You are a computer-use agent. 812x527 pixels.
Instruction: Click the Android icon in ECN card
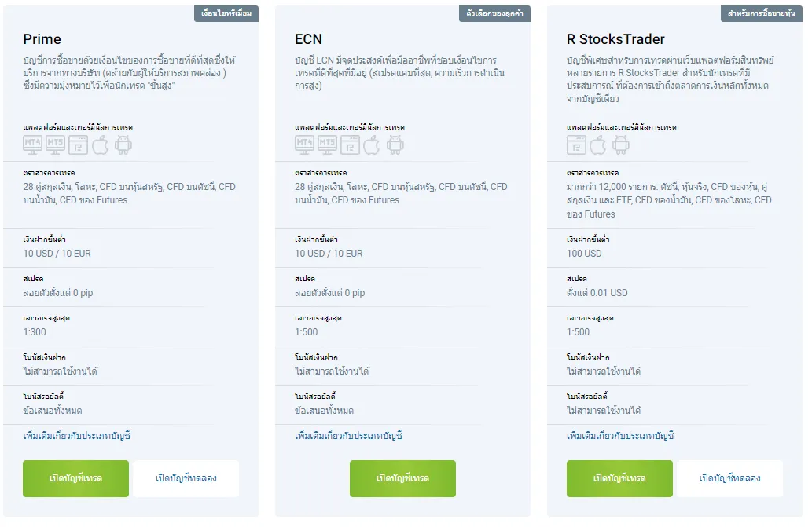395,145
